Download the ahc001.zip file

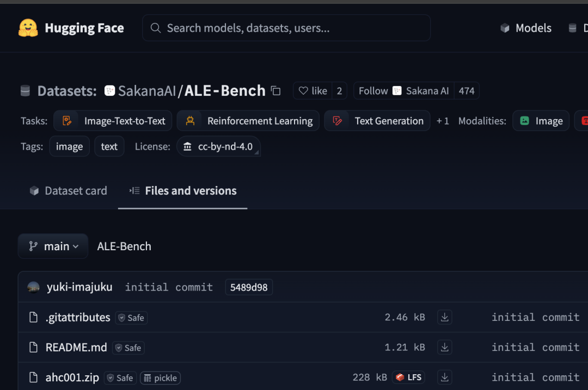tap(444, 377)
